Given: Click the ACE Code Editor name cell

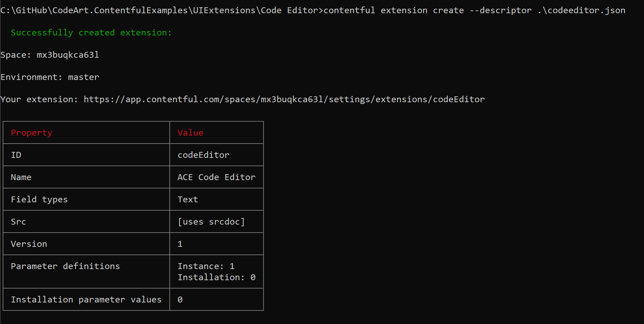Looking at the screenshot, I should 216,177.
